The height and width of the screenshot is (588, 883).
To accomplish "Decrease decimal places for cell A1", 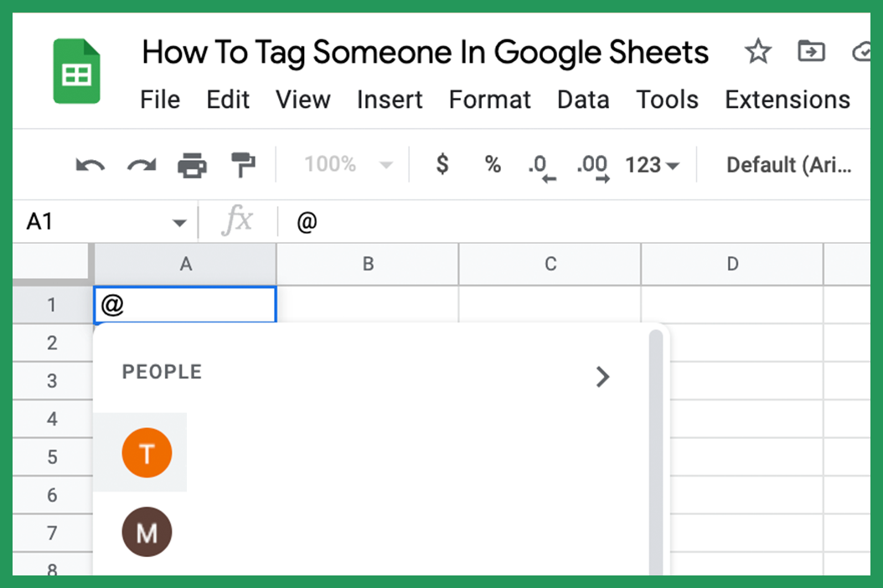I will coord(540,164).
